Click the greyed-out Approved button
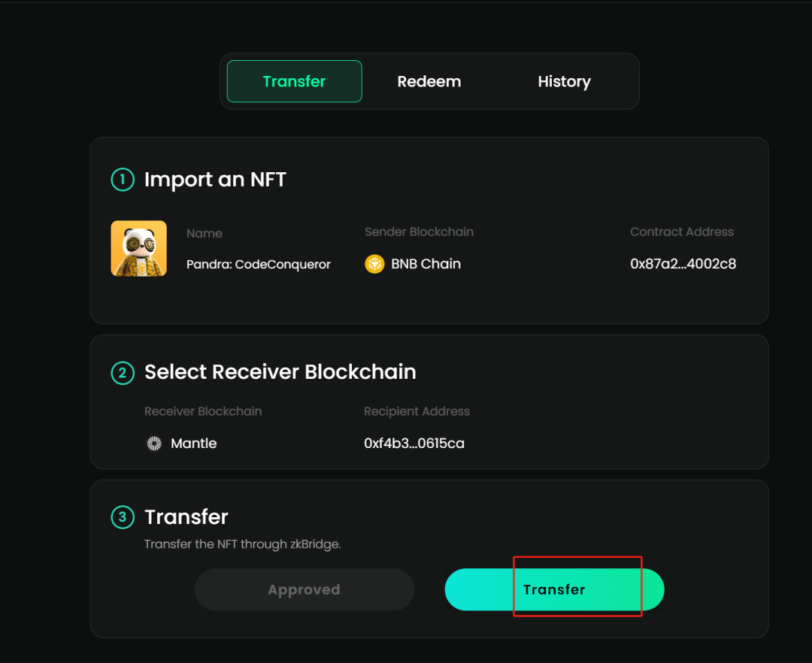The image size is (812, 663). tap(304, 589)
